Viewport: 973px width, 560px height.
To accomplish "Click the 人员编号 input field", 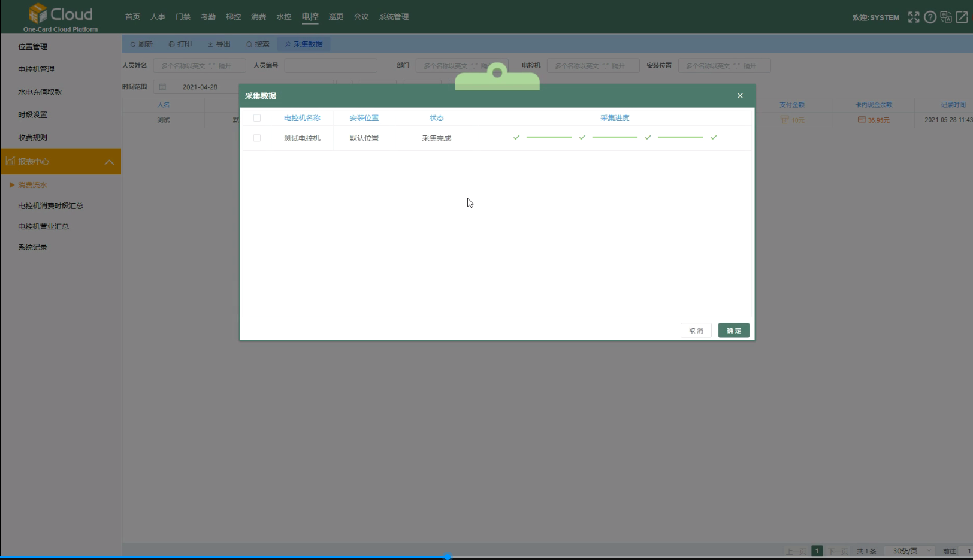I will coord(331,66).
